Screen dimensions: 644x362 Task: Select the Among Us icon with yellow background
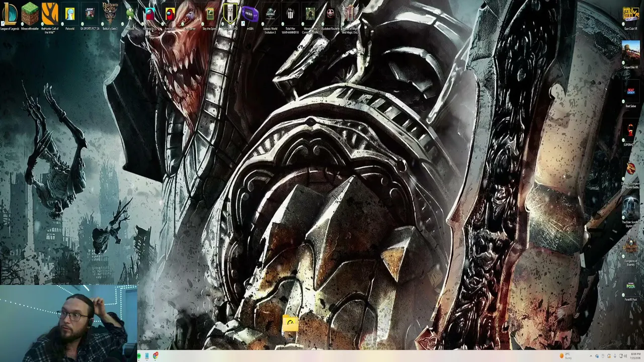tap(170, 15)
